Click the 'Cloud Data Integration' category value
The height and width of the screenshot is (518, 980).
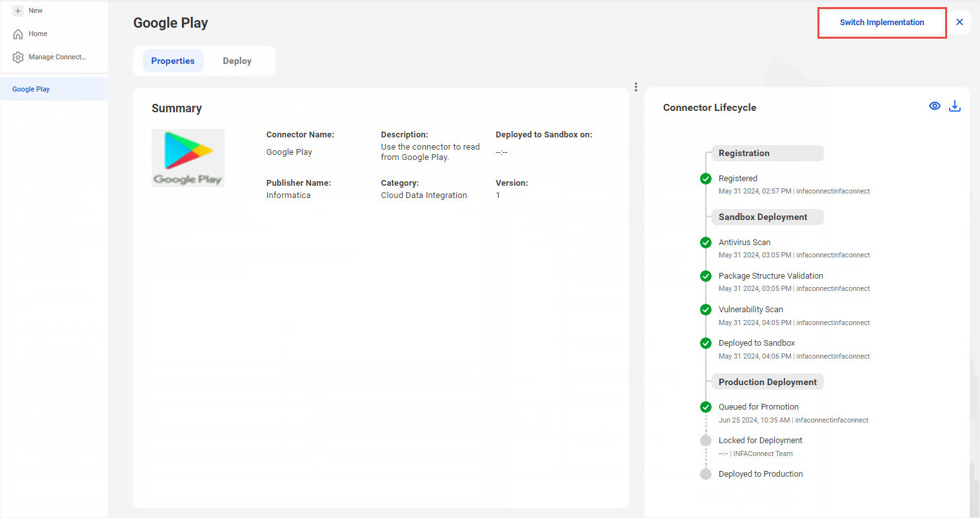tap(424, 195)
